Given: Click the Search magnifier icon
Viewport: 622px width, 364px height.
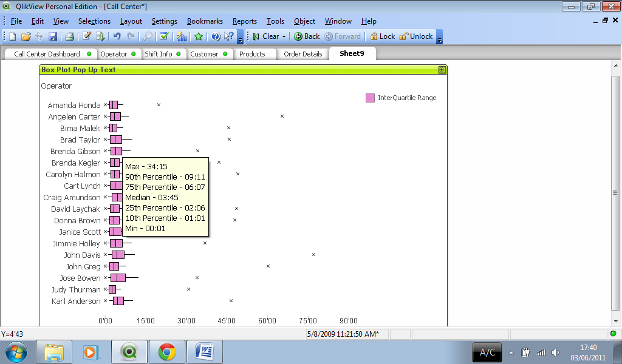Looking at the screenshot, I should click(x=148, y=36).
